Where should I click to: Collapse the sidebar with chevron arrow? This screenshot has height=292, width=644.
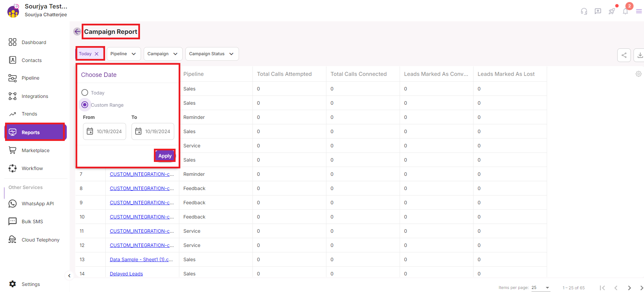pyautogui.click(x=69, y=276)
